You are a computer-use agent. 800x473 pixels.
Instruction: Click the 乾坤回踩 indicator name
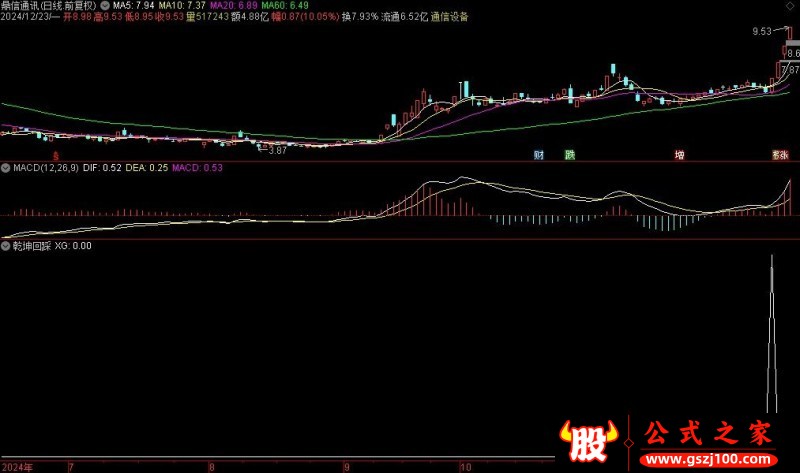[32, 246]
